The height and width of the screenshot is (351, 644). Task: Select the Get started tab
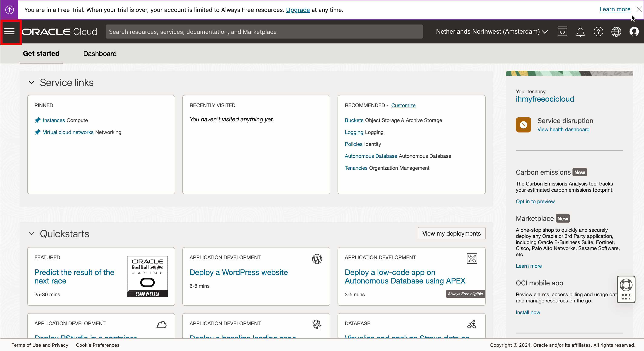point(41,53)
